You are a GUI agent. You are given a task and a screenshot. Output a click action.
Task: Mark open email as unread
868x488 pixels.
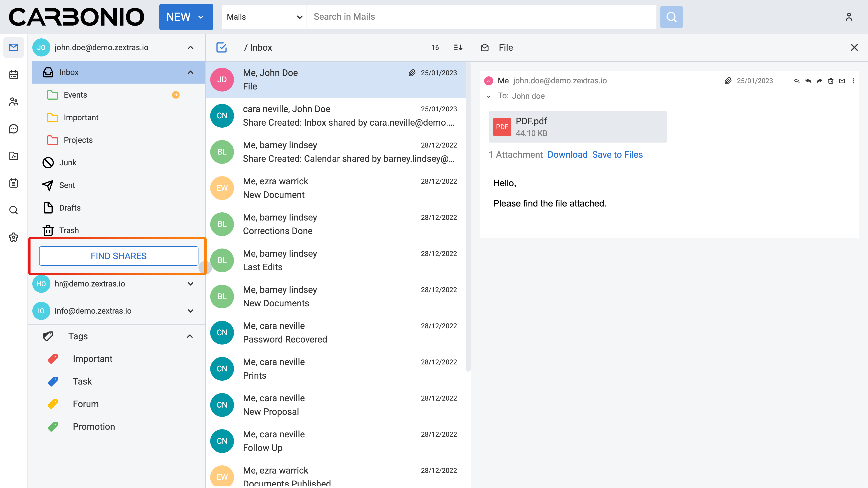(x=842, y=81)
